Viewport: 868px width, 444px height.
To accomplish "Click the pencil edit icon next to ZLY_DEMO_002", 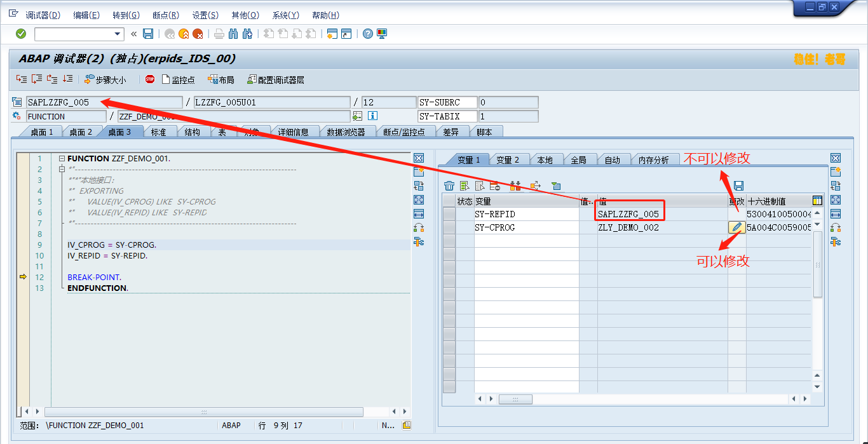I will (x=737, y=227).
